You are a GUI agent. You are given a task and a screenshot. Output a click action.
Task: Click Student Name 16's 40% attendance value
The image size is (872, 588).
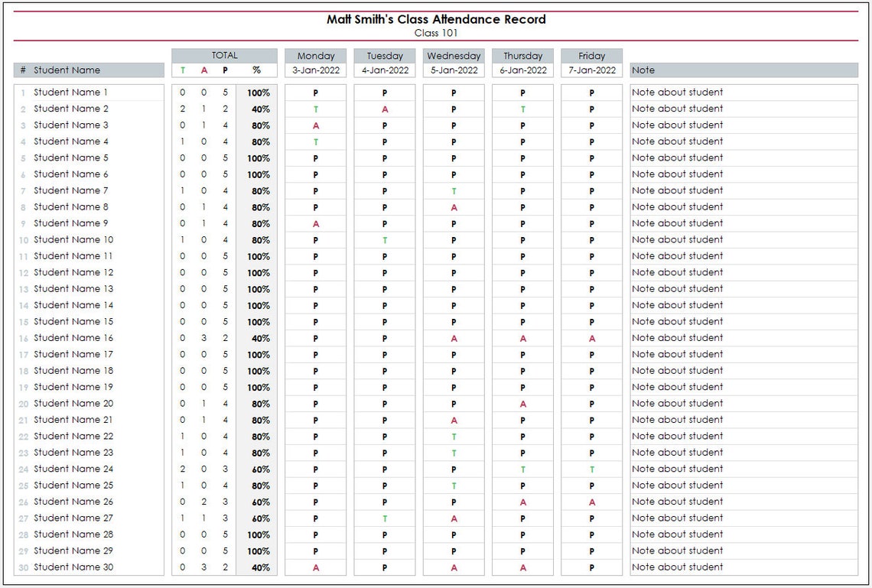259,337
